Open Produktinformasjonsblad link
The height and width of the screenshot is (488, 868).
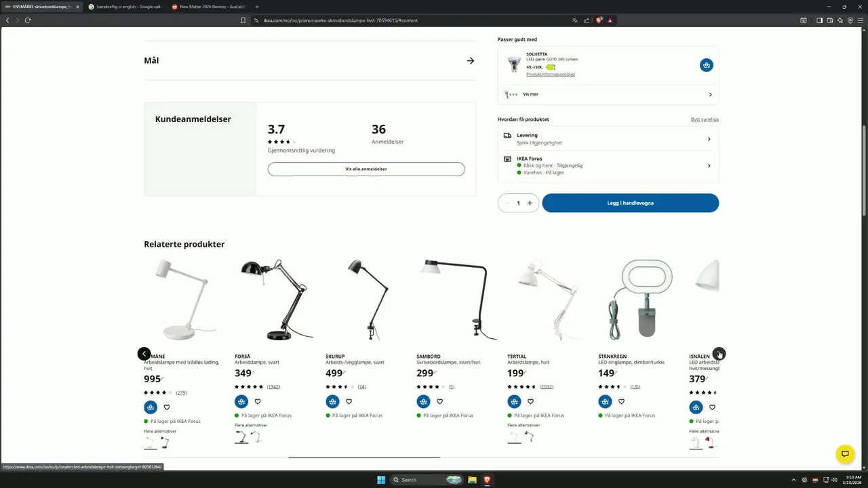coord(551,74)
